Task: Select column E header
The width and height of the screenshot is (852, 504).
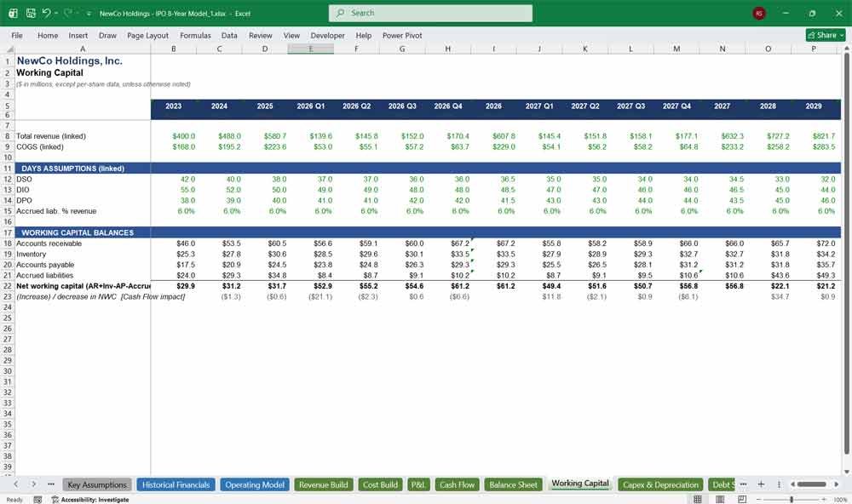Action: (311, 49)
